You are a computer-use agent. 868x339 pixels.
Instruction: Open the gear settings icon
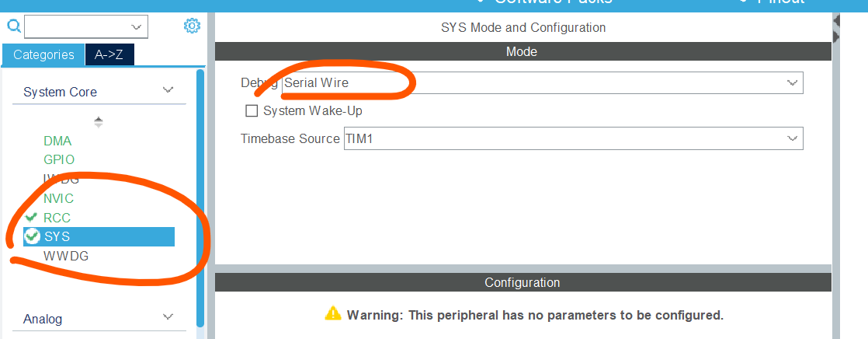pyautogui.click(x=192, y=26)
